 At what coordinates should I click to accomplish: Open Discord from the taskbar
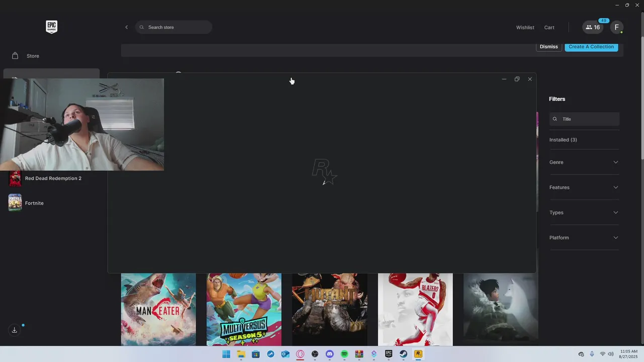tap(330, 354)
